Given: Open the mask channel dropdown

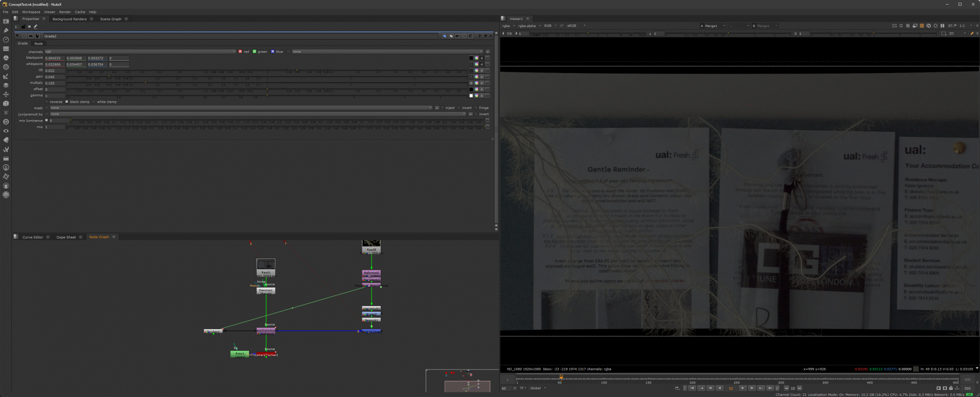Looking at the screenshot, I should click(240, 108).
